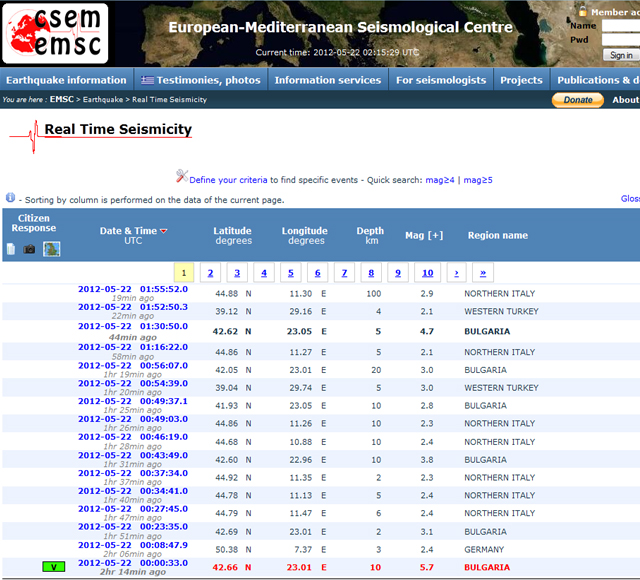Click the tools icon beside Define your criteria

(x=181, y=179)
